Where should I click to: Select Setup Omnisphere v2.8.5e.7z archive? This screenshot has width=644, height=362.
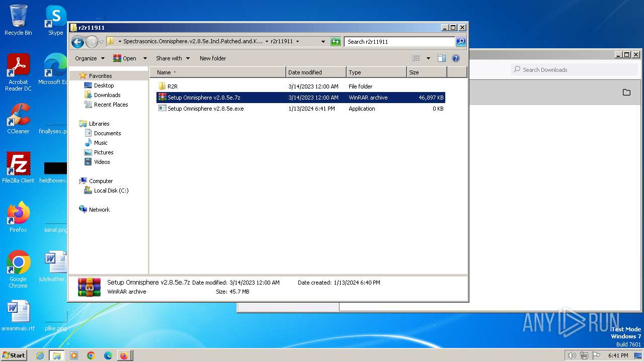tap(301, 98)
